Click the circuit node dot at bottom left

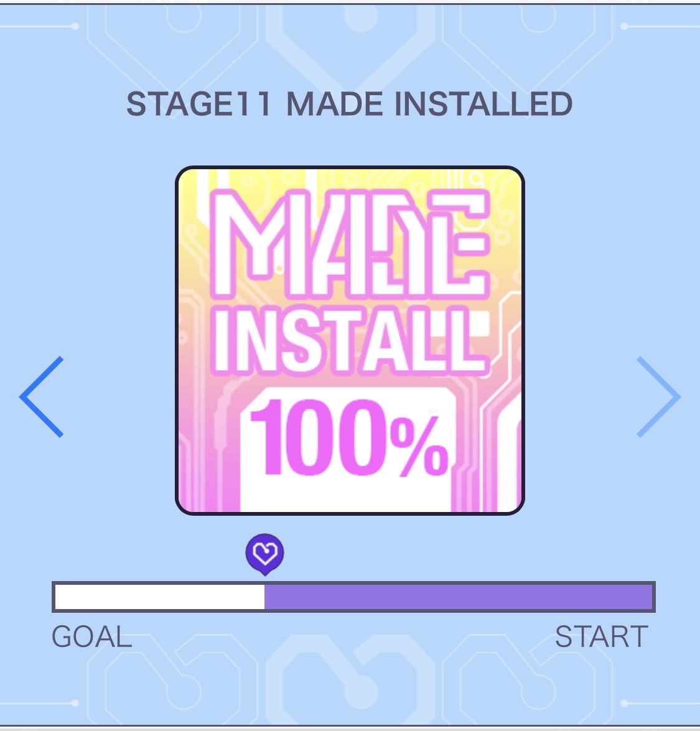75,703
